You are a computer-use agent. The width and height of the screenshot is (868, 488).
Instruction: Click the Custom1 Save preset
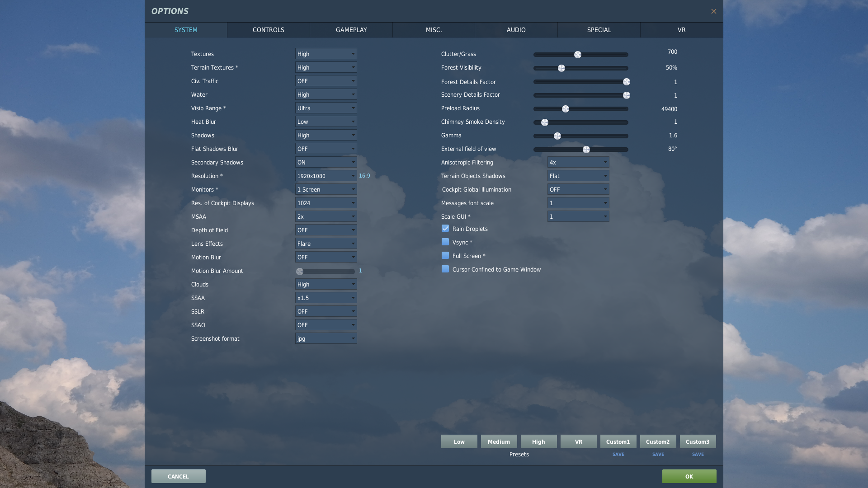[618, 454]
